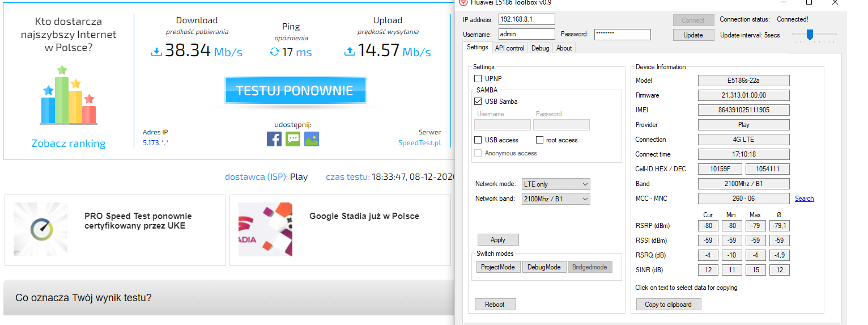Click the Reboot button
This screenshot has height=325, width=868.
tap(495, 305)
